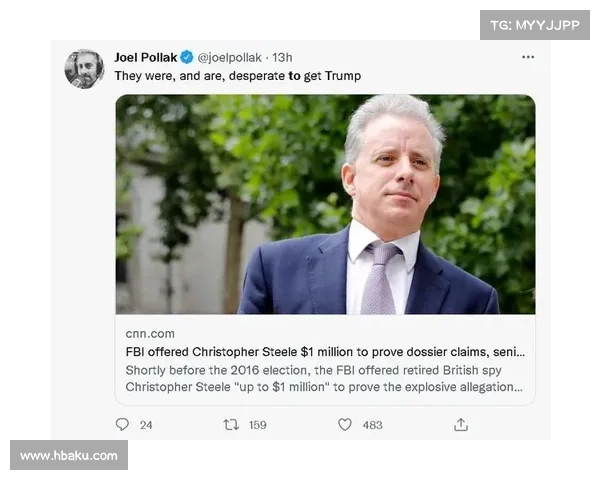Click the TG: MYYJJPP label
The image size is (600, 480).
coord(535,25)
